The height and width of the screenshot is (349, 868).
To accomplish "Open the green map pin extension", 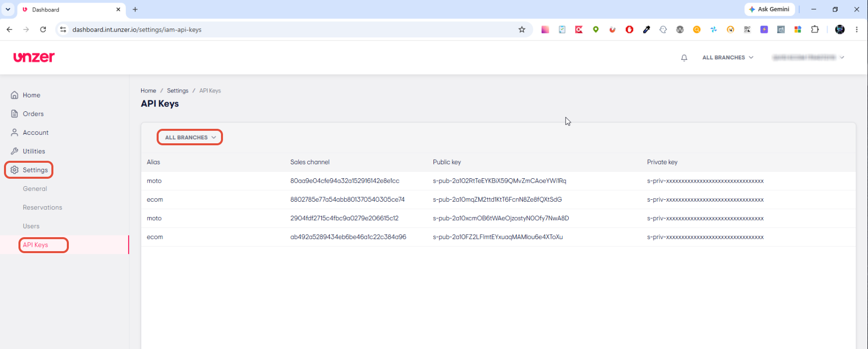I will tap(596, 29).
